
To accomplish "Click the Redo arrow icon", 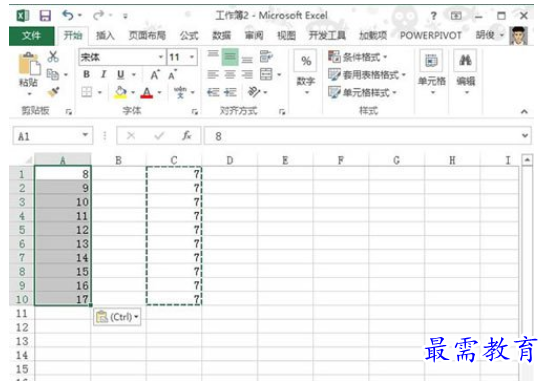I will click(x=99, y=15).
